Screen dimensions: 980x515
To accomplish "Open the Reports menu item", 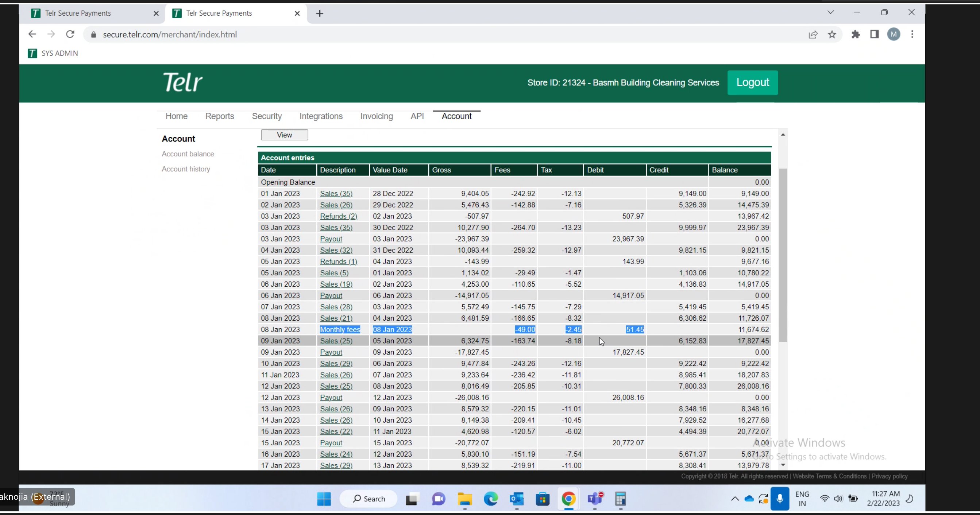I will tap(220, 116).
